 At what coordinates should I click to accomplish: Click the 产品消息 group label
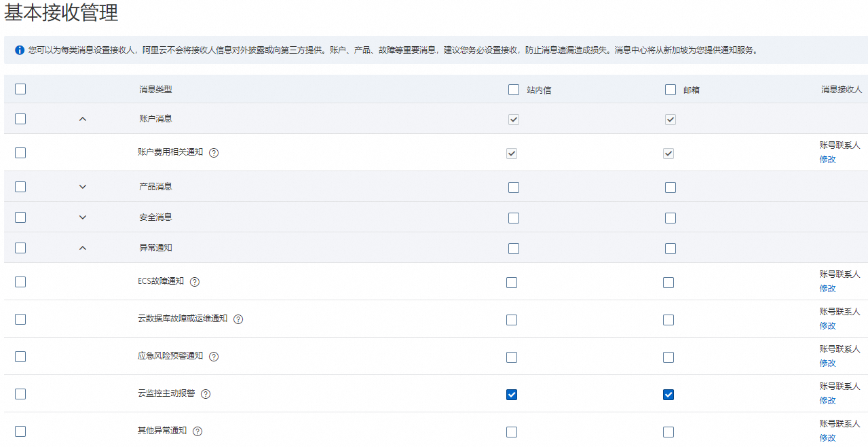(155, 187)
